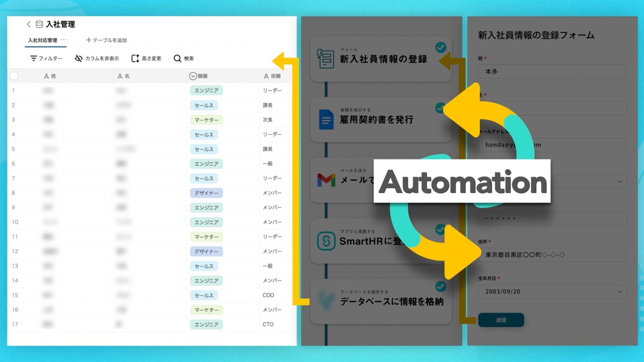
Task: Click the CTO cell in row 17
Action: point(268,325)
